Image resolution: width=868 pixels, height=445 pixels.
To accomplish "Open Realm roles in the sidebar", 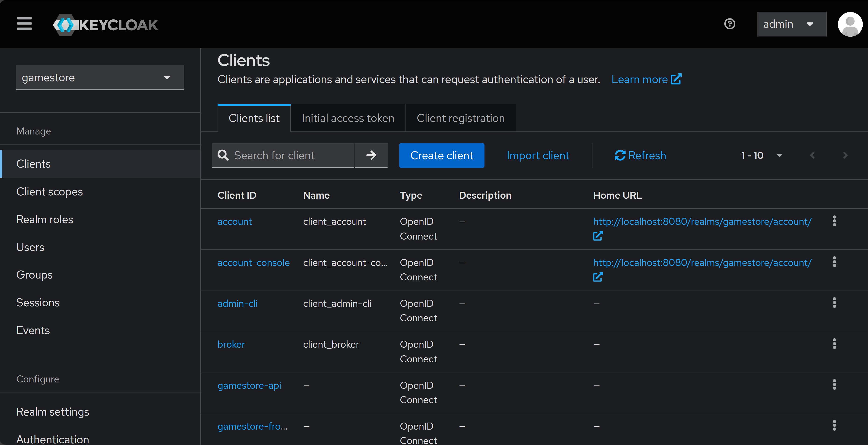I will pyautogui.click(x=100, y=219).
